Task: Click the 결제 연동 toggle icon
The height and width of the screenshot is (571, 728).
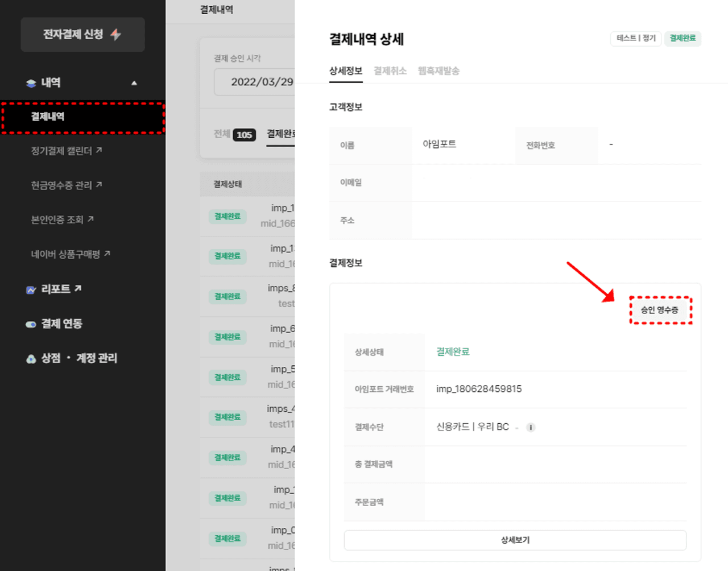Action: click(31, 324)
